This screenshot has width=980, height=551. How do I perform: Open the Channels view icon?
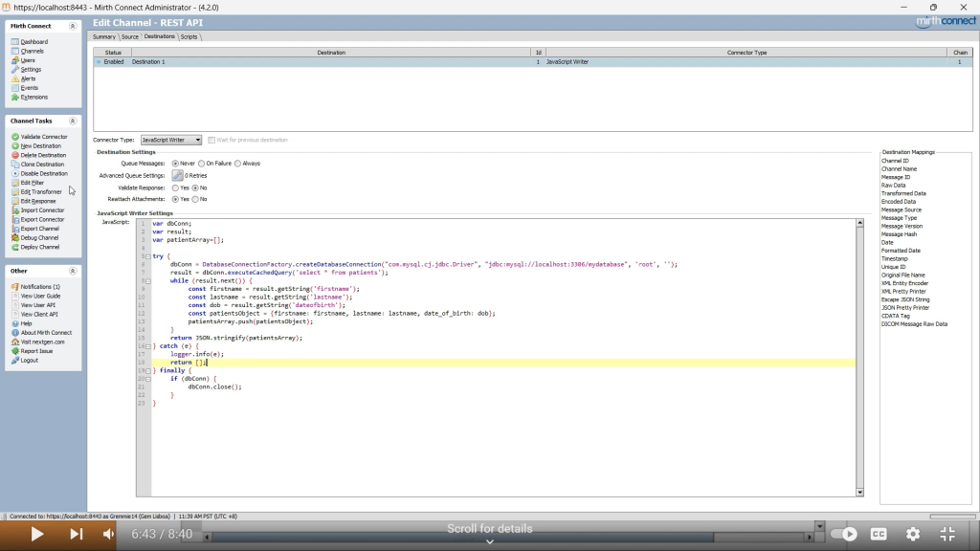[x=15, y=52]
